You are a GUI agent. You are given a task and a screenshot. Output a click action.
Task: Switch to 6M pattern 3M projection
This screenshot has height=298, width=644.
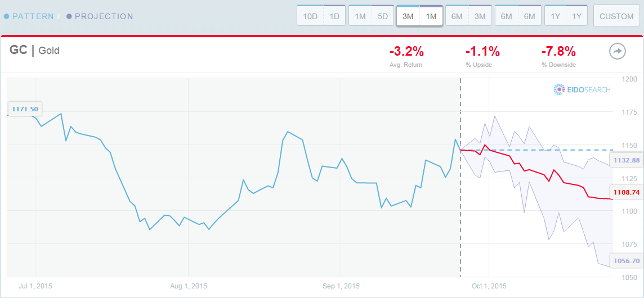tap(468, 16)
